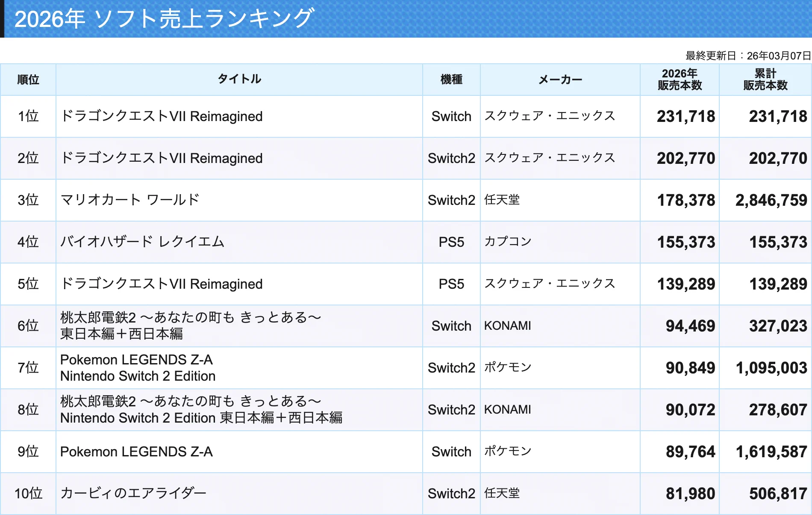The image size is (812, 515).
Task: Select ドラゴンクエストVII Reimagined title in 2位 row
Action: point(162,158)
